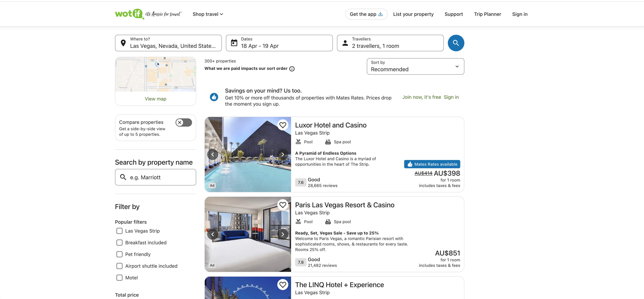The image size is (644, 299).
Task: Expand the Shop travel menu
Action: [208, 14]
